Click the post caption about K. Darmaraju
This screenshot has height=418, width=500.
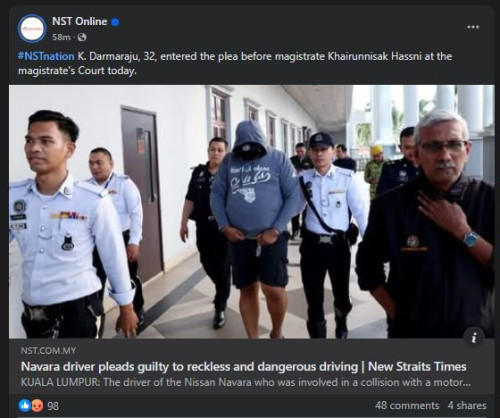tap(235, 63)
